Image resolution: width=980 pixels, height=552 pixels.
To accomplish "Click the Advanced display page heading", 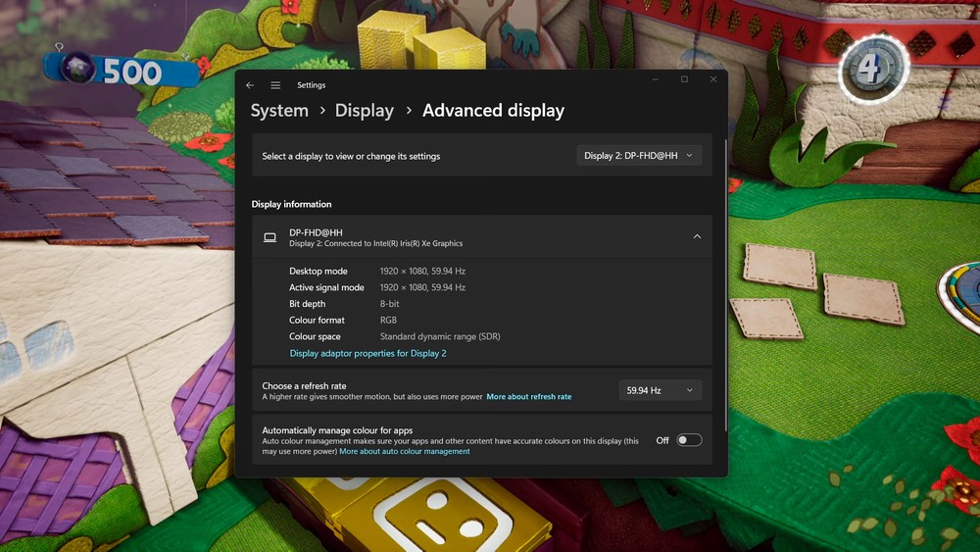I will point(493,111).
